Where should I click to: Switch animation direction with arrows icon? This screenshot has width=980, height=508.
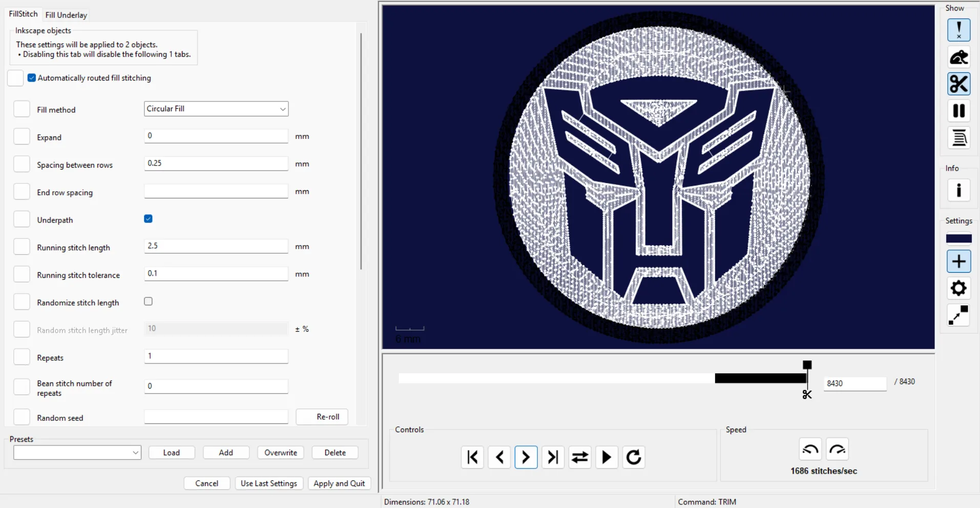coord(580,457)
